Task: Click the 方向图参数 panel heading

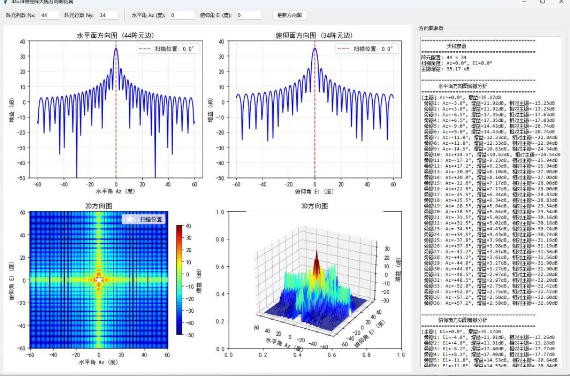Action: pyautogui.click(x=431, y=28)
